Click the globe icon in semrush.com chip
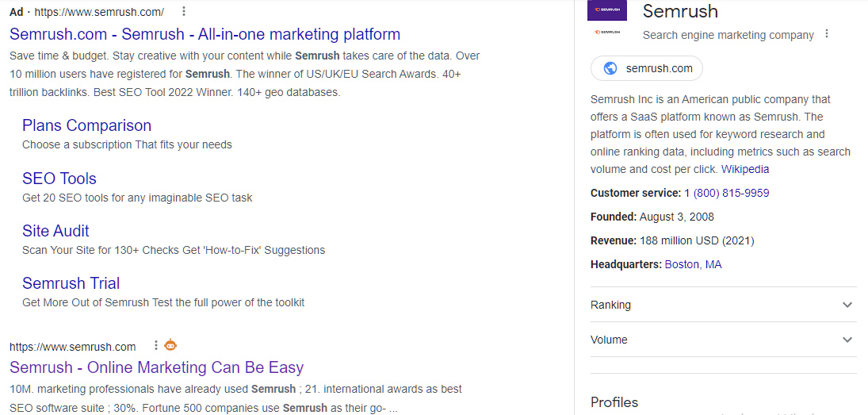This screenshot has height=415, width=868. pos(610,69)
